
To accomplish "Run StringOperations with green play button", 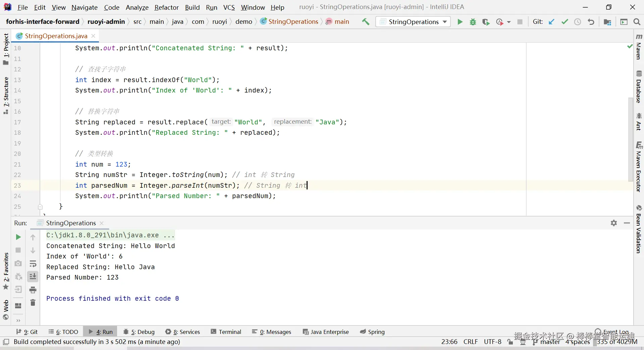I will coord(460,22).
